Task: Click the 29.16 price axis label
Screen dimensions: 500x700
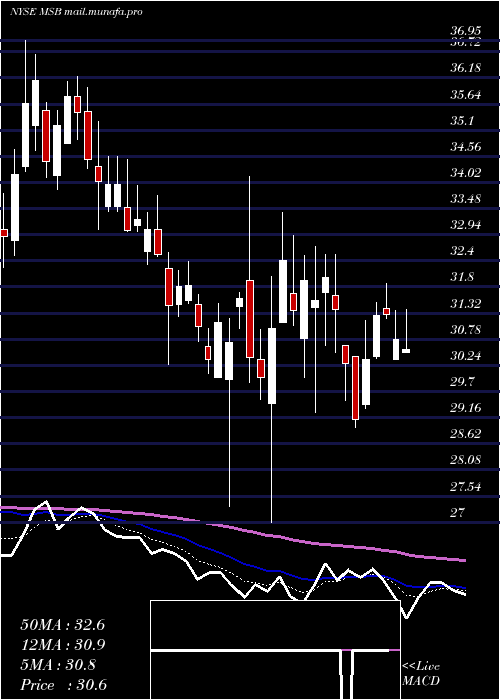Action: point(466,408)
